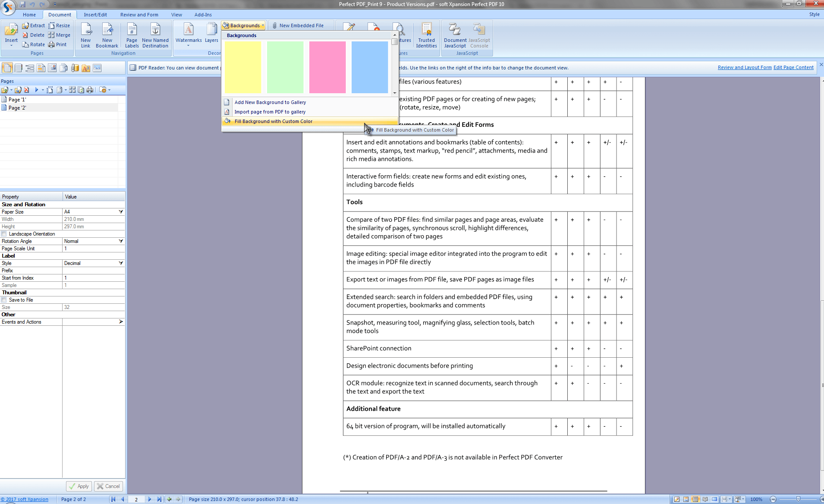Click Apply button in properties panel
The height and width of the screenshot is (504, 824).
click(x=79, y=486)
